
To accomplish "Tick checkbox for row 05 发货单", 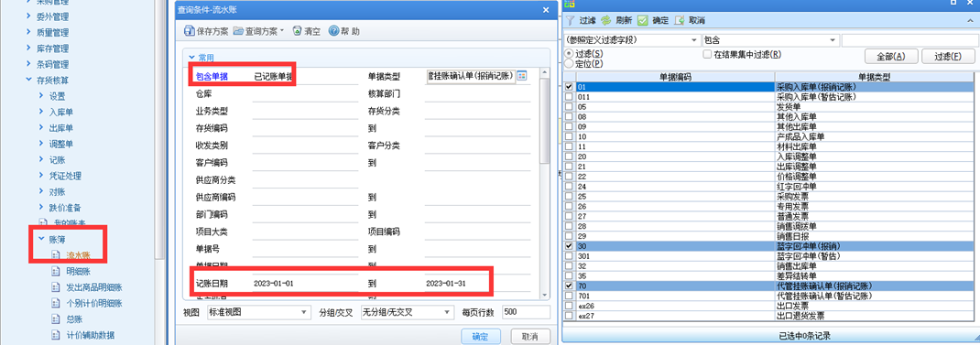I will pos(568,107).
